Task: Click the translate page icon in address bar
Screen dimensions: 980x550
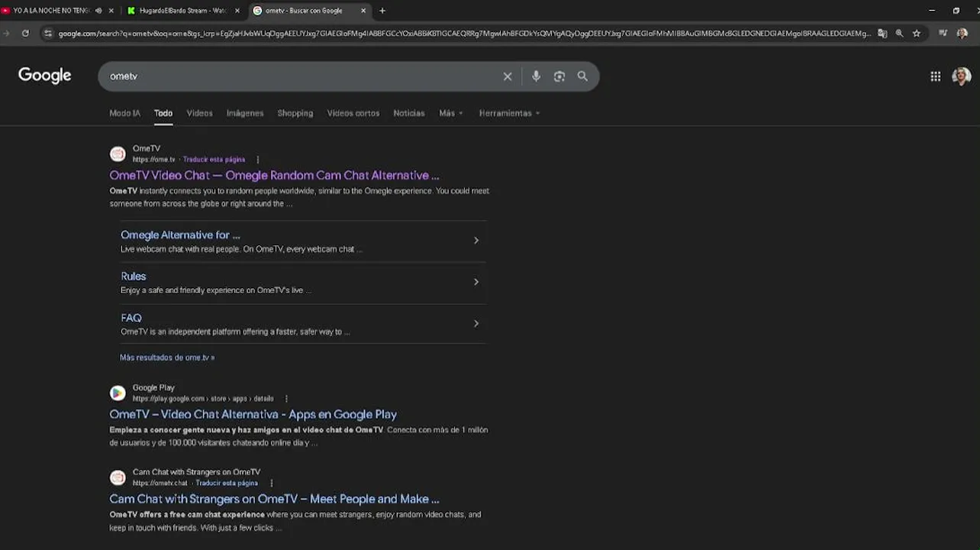Action: 882,34
